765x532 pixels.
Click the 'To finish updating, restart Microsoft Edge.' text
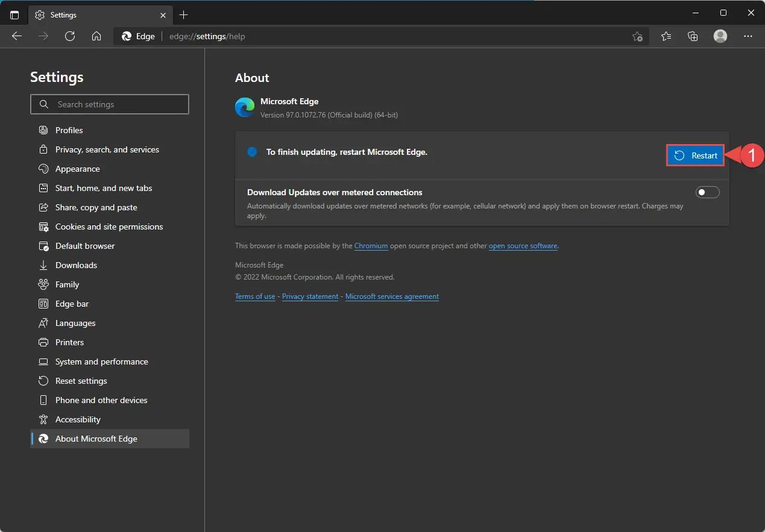pyautogui.click(x=347, y=152)
